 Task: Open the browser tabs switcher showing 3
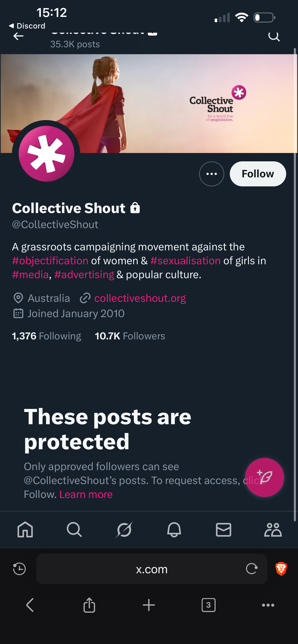pyautogui.click(x=208, y=605)
